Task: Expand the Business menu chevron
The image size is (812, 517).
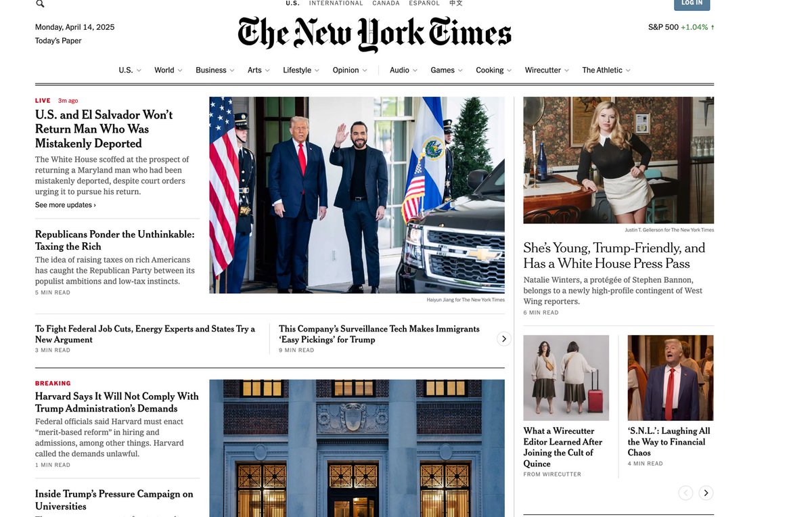Action: point(231,70)
